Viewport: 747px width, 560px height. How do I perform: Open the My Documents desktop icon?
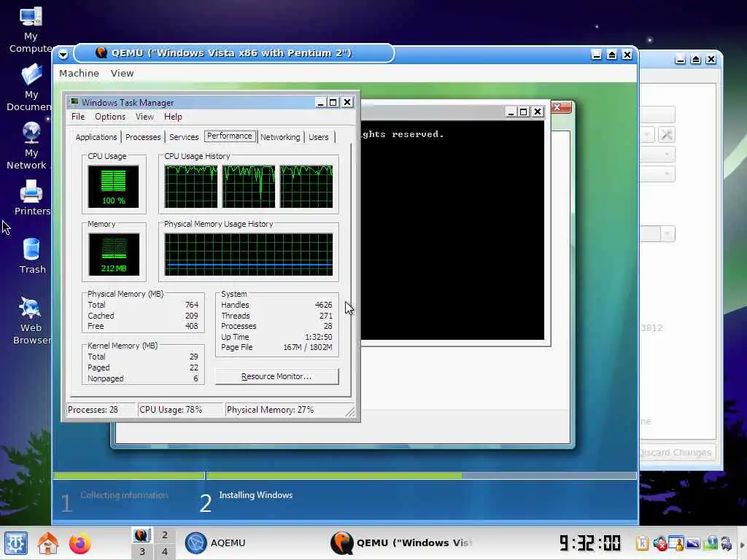[31, 87]
